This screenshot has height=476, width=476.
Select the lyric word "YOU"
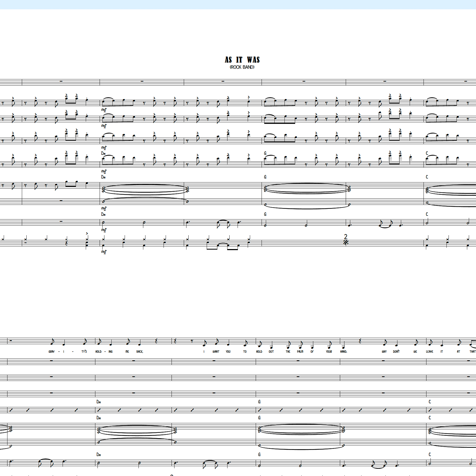pyautogui.click(x=228, y=352)
